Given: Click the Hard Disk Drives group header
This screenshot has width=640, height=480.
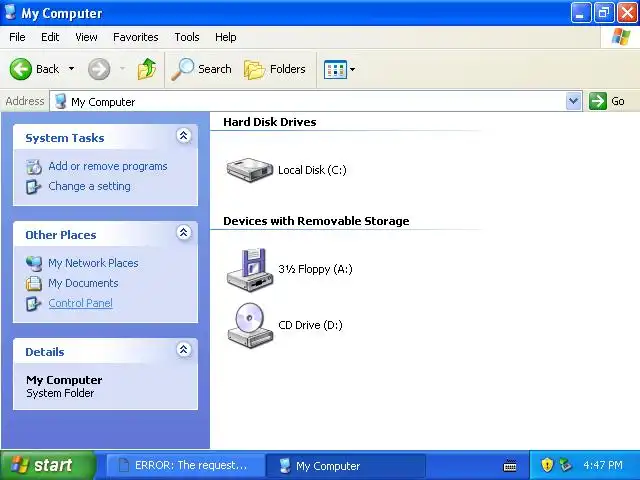Looking at the screenshot, I should [x=270, y=122].
